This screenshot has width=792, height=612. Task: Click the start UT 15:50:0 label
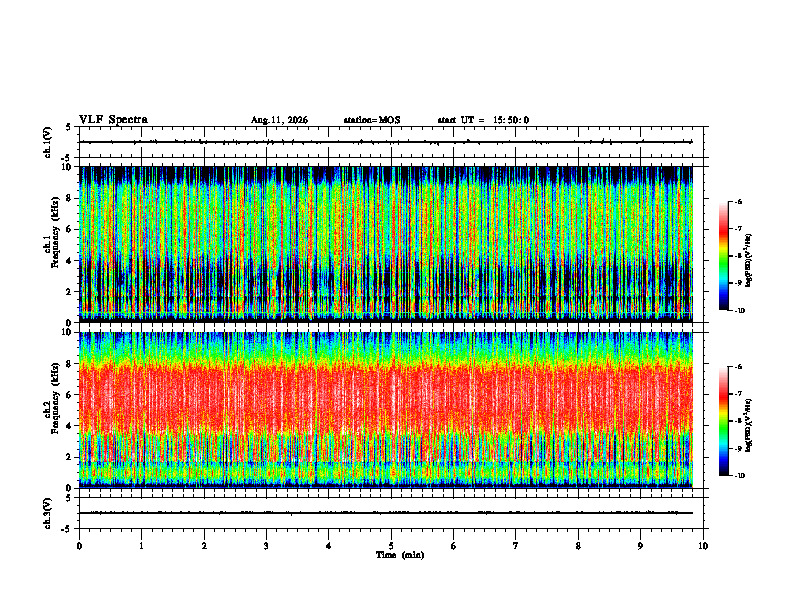(483, 120)
